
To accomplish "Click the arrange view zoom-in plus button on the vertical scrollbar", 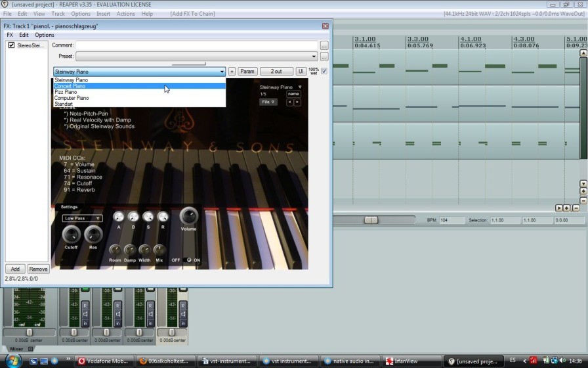I will pos(583,191).
